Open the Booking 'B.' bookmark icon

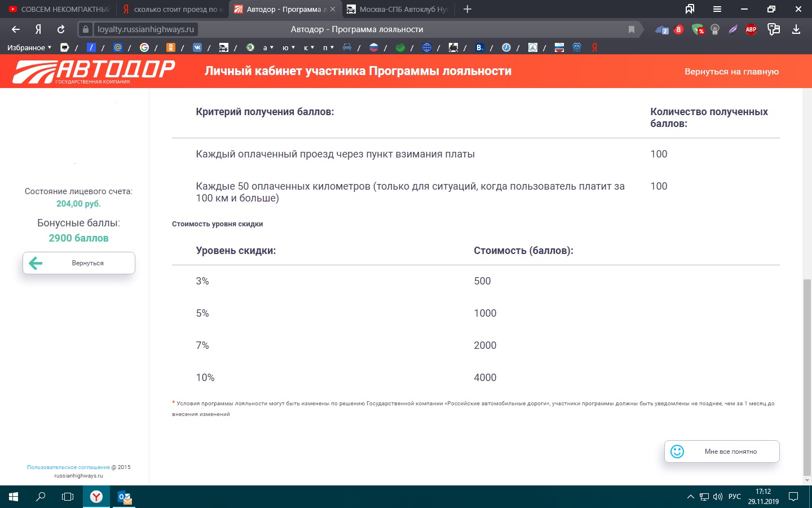click(x=480, y=47)
